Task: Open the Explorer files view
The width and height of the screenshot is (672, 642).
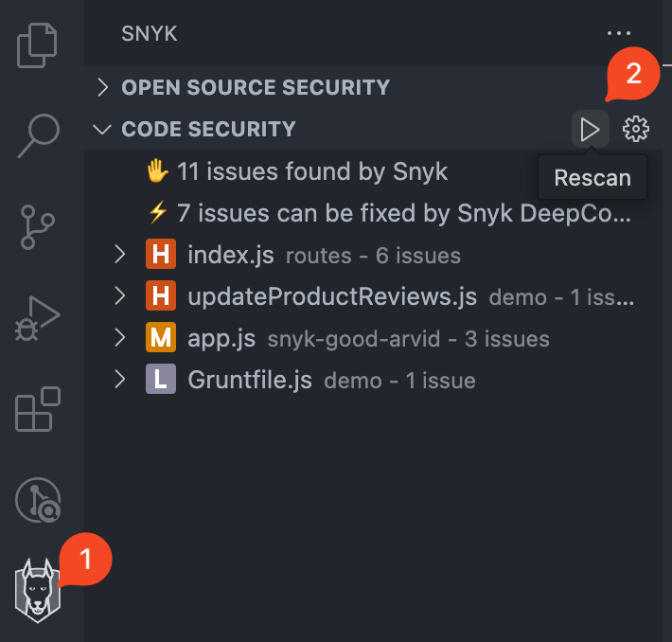Action: tap(39, 45)
